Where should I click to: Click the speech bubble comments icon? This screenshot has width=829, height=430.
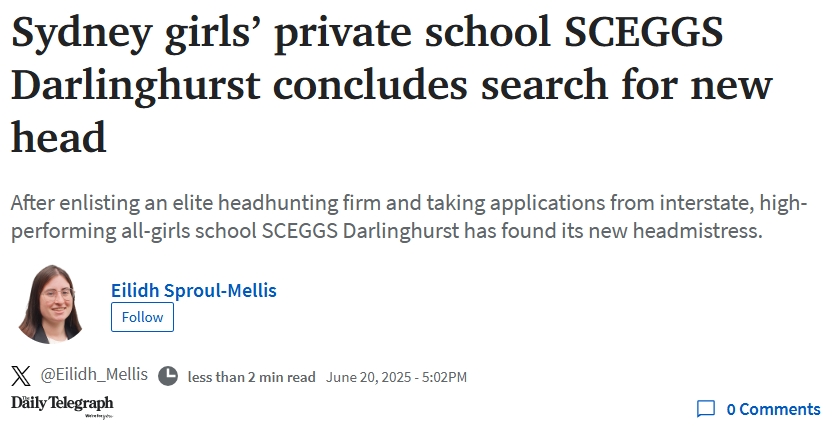click(706, 409)
